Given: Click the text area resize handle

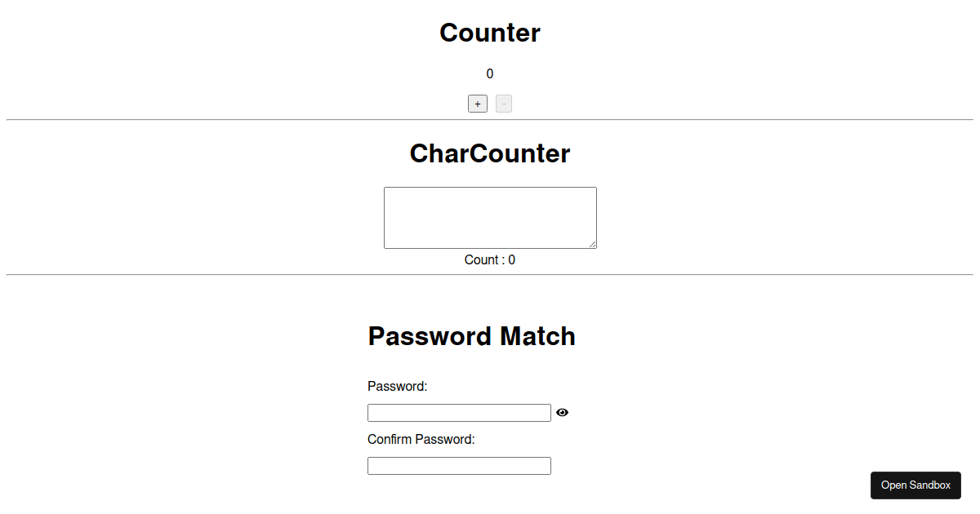Looking at the screenshot, I should click(x=593, y=245).
